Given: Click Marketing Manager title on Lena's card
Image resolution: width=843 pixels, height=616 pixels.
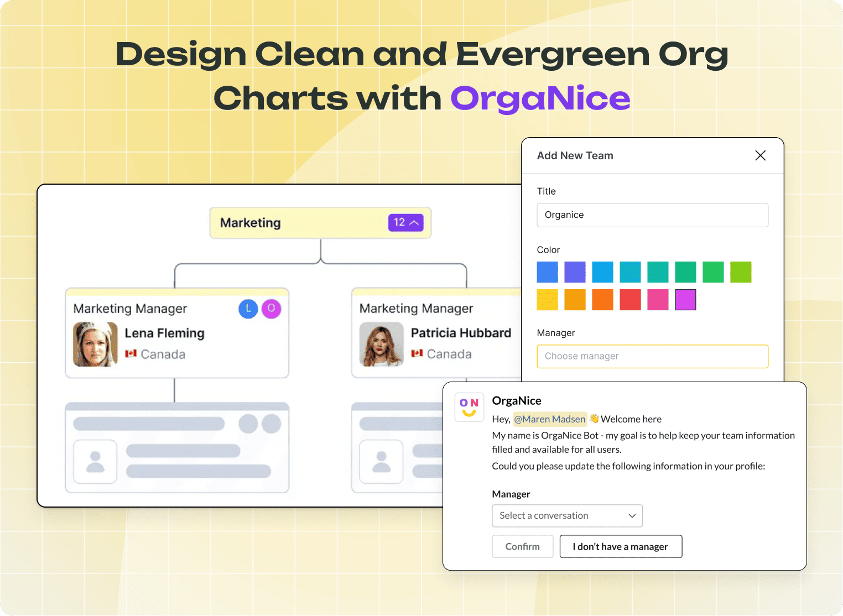Looking at the screenshot, I should (x=130, y=309).
